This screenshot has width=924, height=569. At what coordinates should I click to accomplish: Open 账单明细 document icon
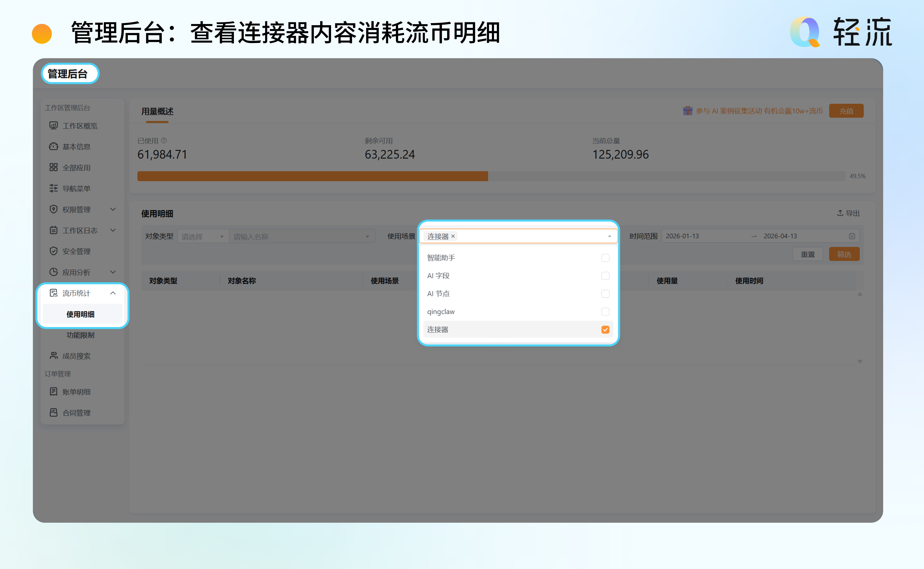pos(53,391)
